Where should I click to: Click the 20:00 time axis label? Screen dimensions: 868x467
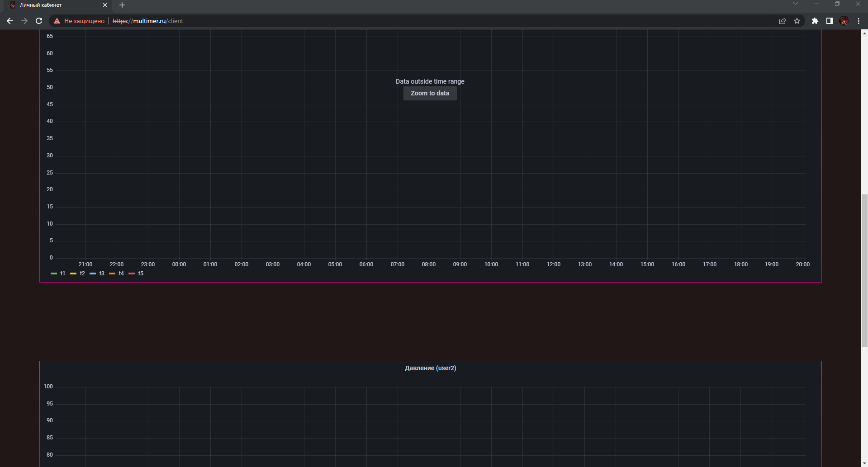click(802, 264)
